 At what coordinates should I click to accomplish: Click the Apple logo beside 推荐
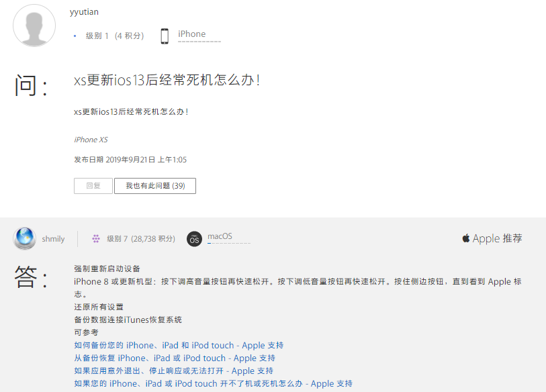tap(466, 238)
